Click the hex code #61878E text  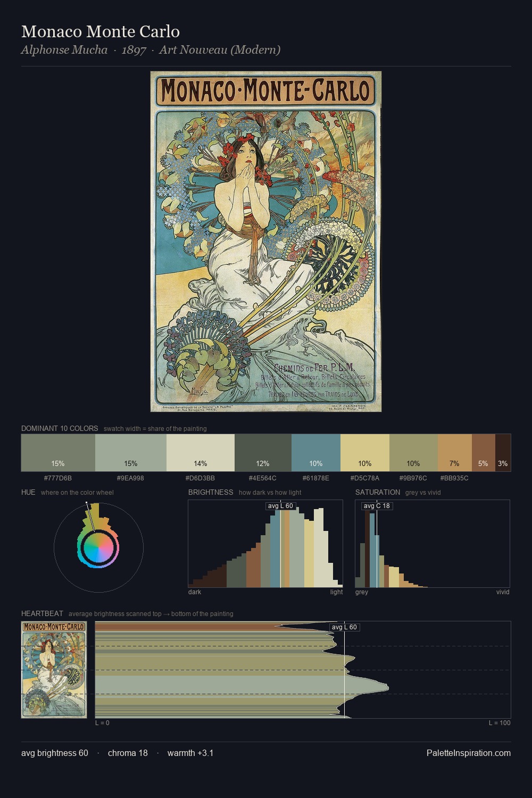(316, 478)
